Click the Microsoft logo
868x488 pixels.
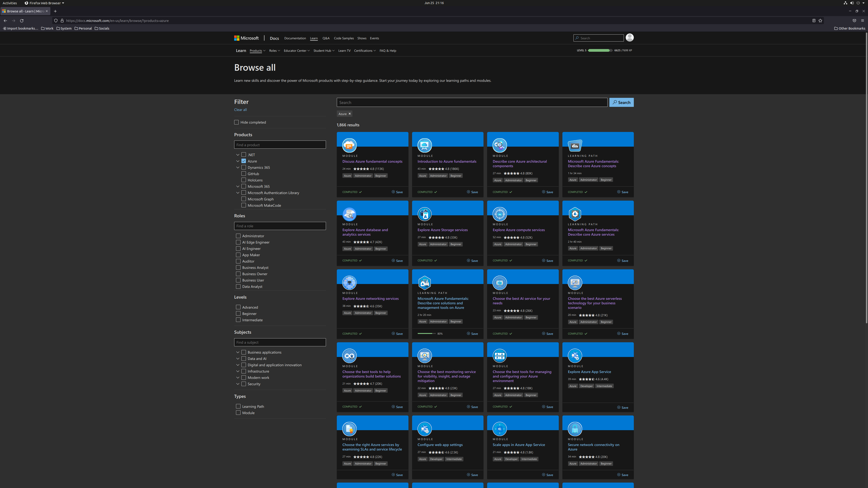[x=246, y=38]
